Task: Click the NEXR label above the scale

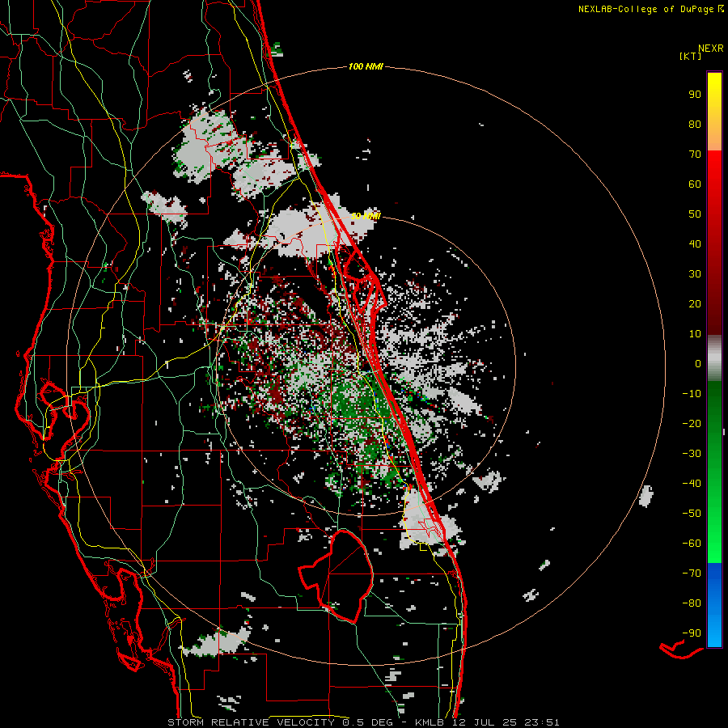Action: [710, 49]
